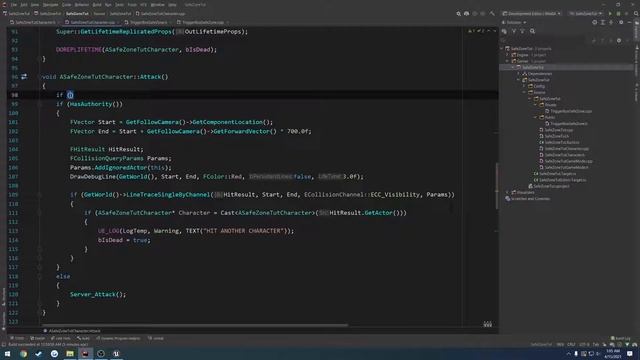Click the notification center icon in system tray

630,353
